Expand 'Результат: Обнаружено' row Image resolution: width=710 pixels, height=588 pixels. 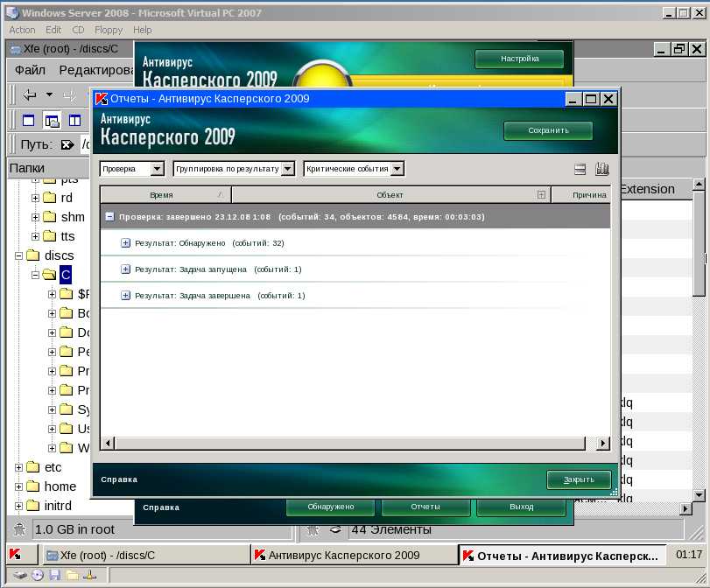(x=125, y=243)
